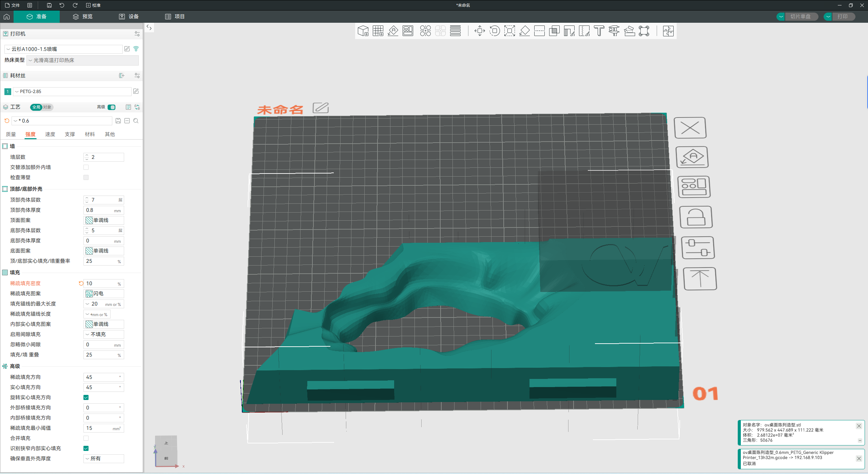The height and width of the screenshot is (474, 868).
Task: Click the 打印 print button
Action: [x=844, y=16]
